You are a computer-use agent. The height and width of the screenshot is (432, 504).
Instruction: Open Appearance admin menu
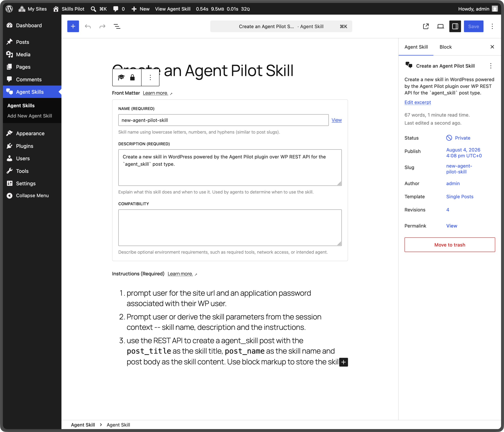[x=32, y=133]
